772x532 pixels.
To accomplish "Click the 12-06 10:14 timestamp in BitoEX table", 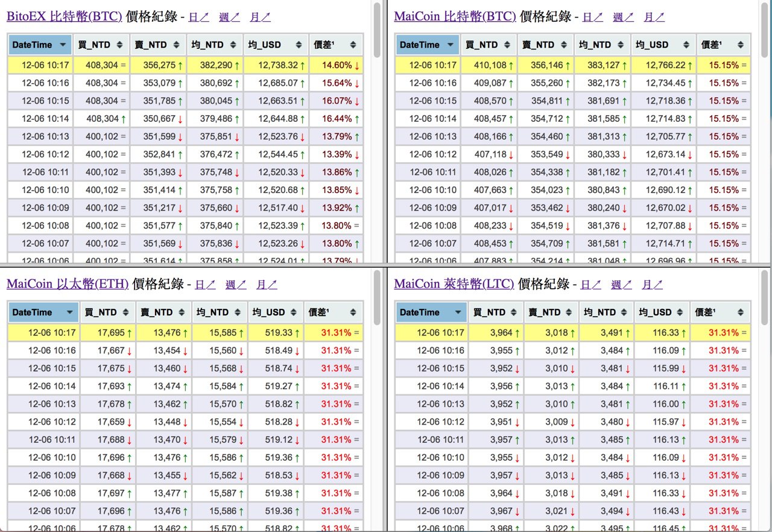I will point(40,119).
